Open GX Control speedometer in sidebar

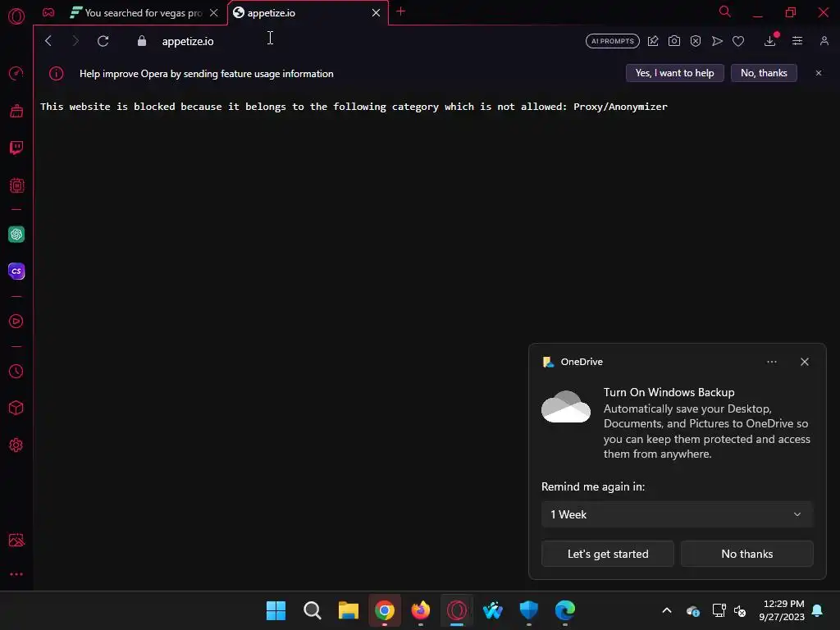[x=16, y=73]
